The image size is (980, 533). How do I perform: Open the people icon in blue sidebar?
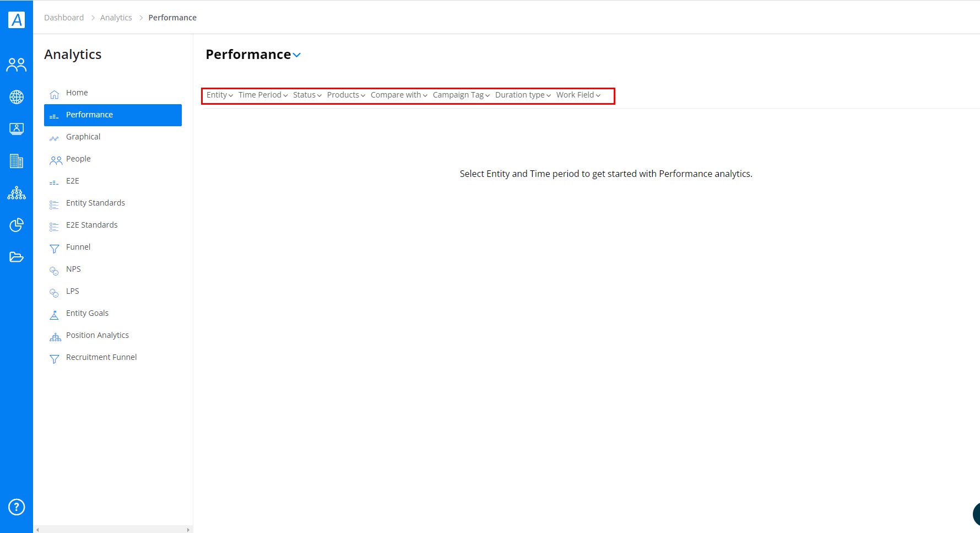[17, 65]
